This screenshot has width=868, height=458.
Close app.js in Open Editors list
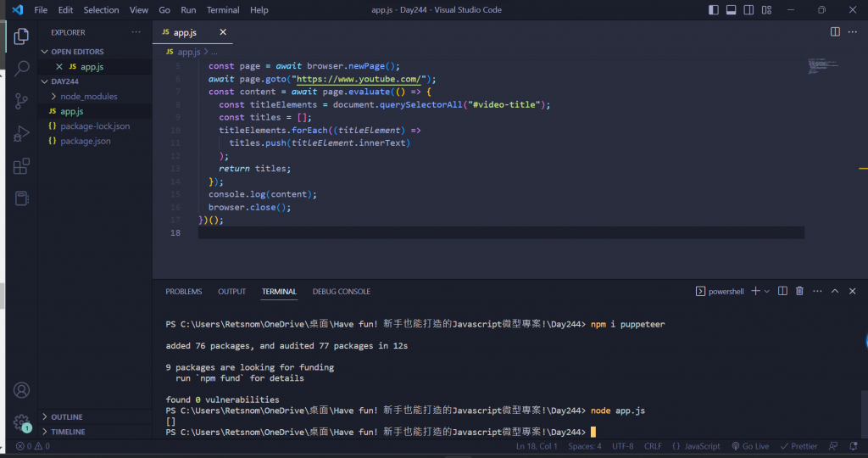[x=59, y=66]
